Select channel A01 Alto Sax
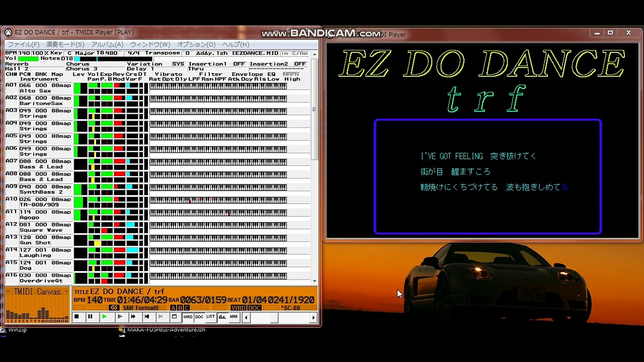Image resolution: width=644 pixels, height=362 pixels. click(39, 88)
